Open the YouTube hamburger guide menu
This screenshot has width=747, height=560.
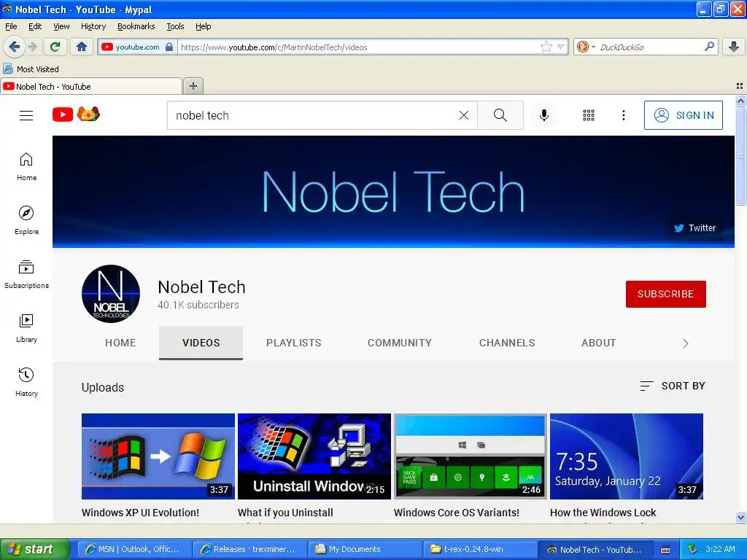[26, 115]
